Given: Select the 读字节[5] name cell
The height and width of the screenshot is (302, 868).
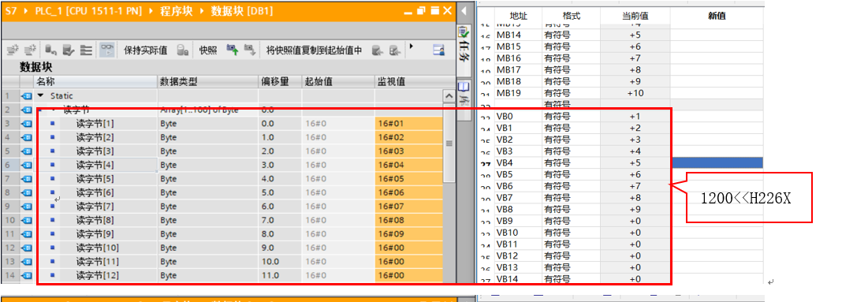Looking at the screenshot, I should point(95,178).
